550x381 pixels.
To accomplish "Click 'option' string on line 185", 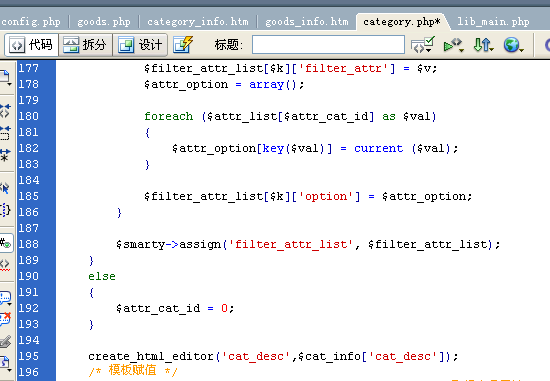I will coord(326,196).
